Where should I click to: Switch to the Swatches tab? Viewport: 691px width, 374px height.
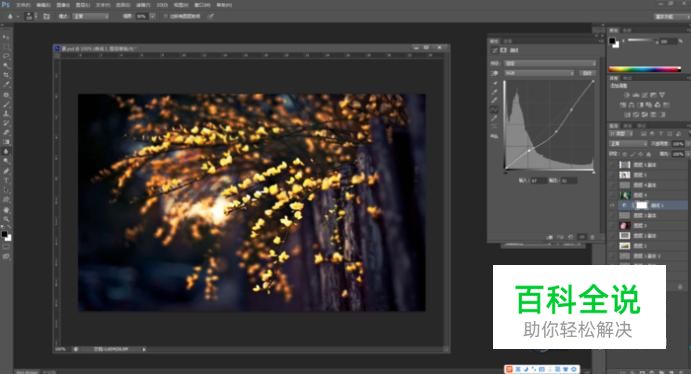pyautogui.click(x=627, y=30)
